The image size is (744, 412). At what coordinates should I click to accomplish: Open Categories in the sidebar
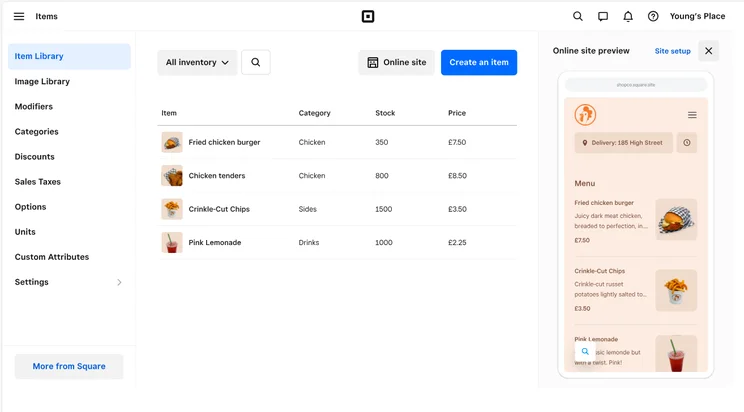click(37, 131)
